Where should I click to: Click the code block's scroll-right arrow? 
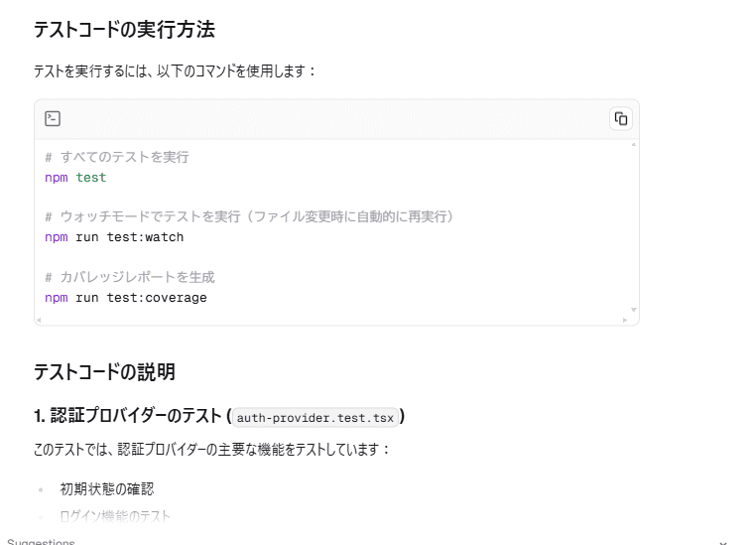625,320
